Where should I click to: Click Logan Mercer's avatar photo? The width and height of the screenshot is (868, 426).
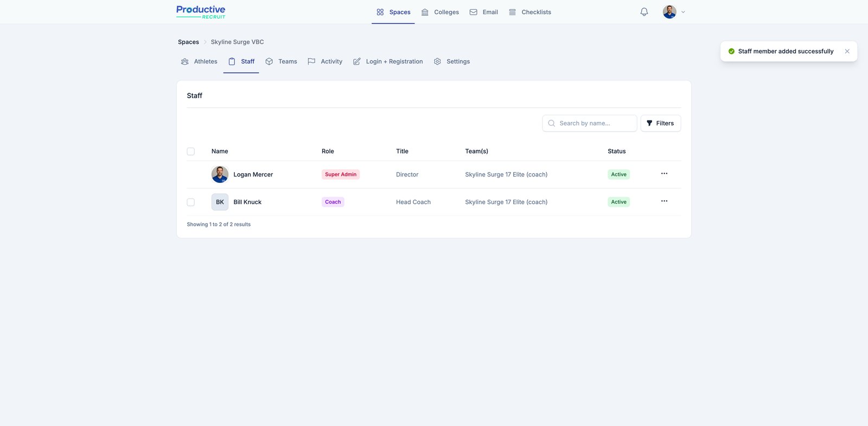click(x=220, y=175)
